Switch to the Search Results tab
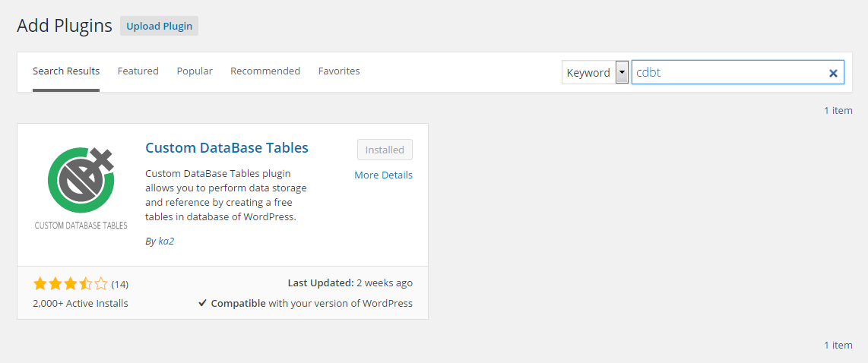 (66, 71)
